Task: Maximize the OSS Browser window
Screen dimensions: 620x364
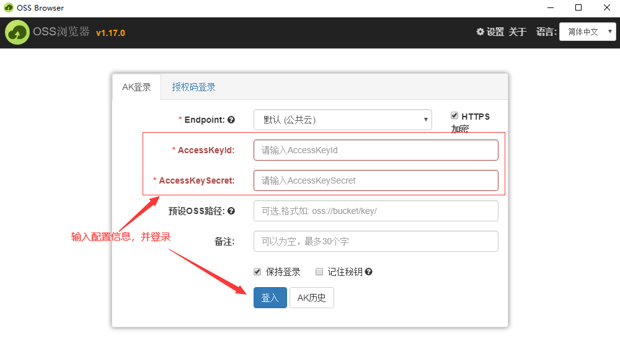Action: (578, 8)
